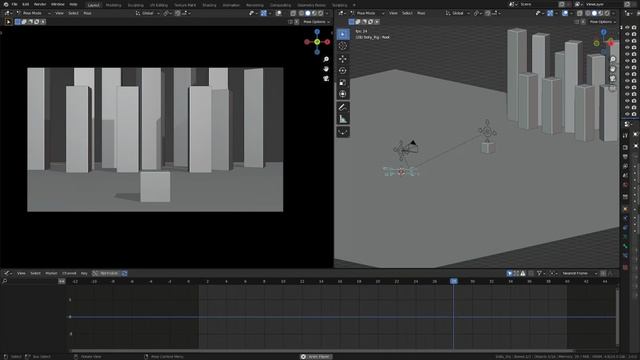Click current frame marker 28 in graph editor
The width and height of the screenshot is (640, 360).
[x=454, y=281]
